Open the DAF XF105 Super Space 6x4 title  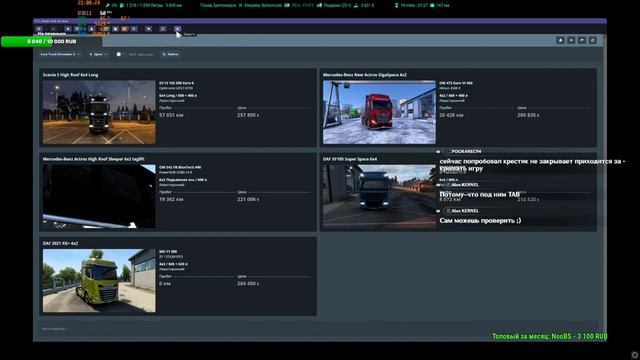[x=350, y=159]
